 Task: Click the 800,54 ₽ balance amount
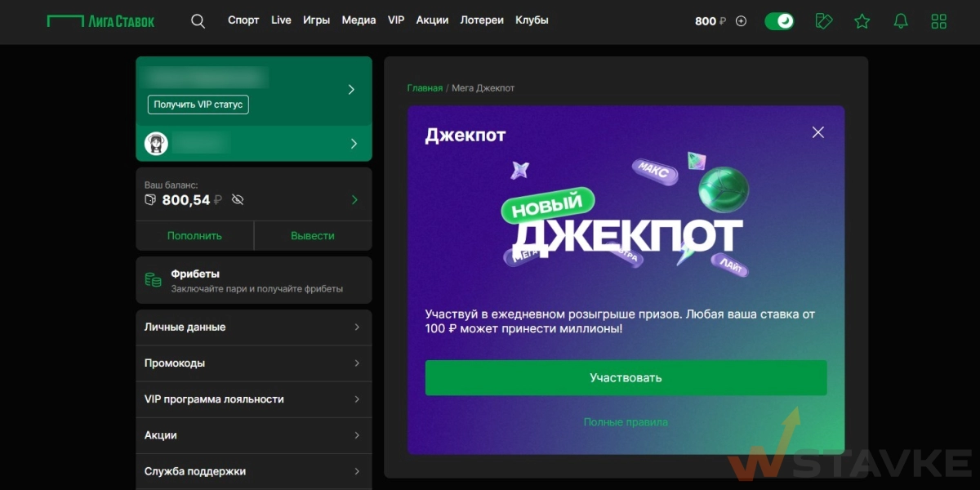194,200
